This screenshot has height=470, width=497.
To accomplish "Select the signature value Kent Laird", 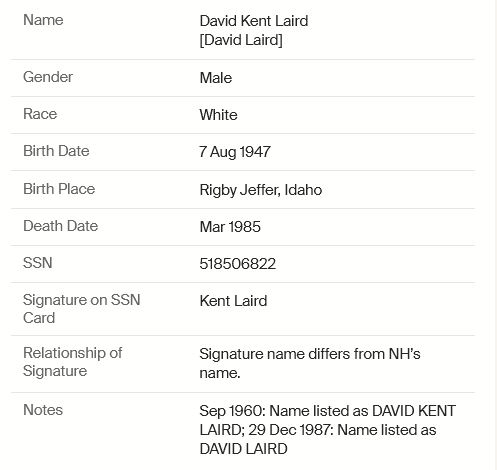I will point(233,301).
